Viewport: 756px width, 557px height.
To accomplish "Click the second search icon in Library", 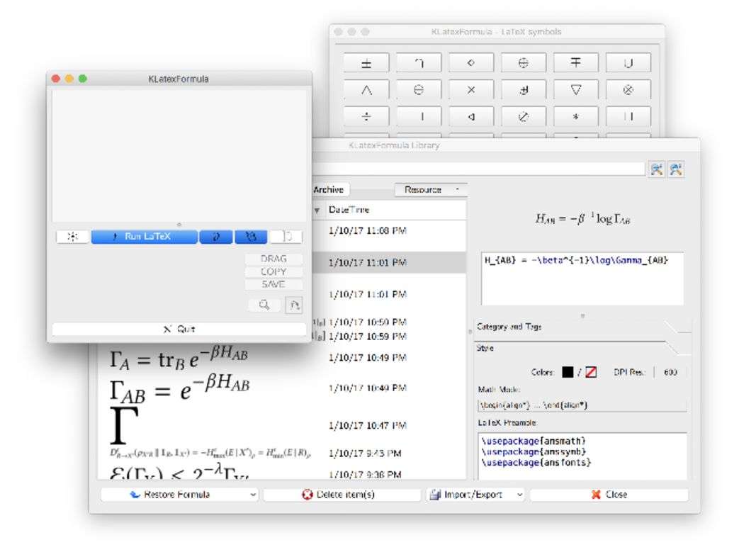I will tap(676, 169).
